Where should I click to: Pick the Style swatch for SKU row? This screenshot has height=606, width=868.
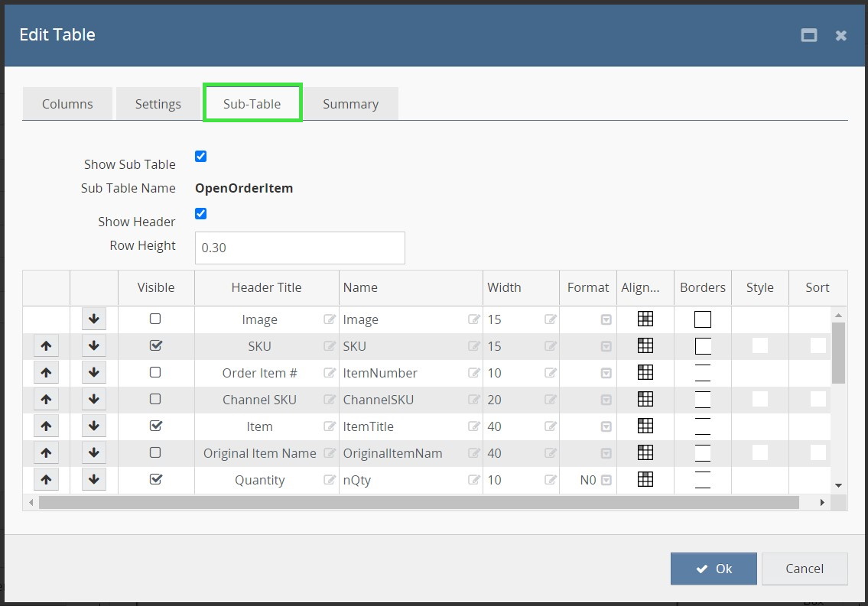point(759,346)
